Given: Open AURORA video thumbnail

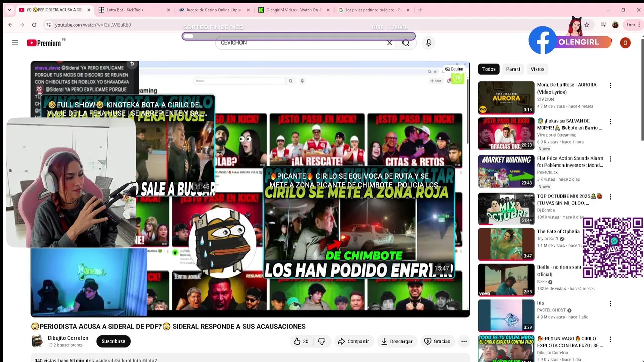Looking at the screenshot, I should [506, 98].
